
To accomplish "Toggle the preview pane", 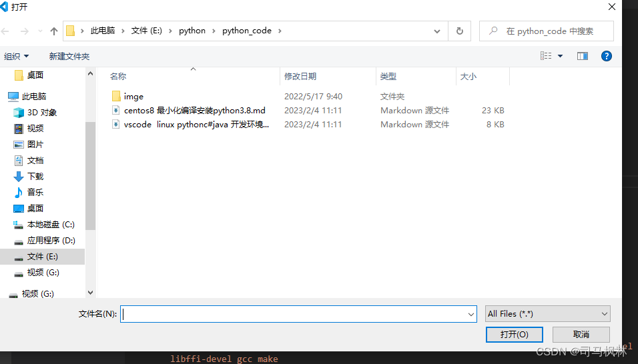I will coord(582,56).
